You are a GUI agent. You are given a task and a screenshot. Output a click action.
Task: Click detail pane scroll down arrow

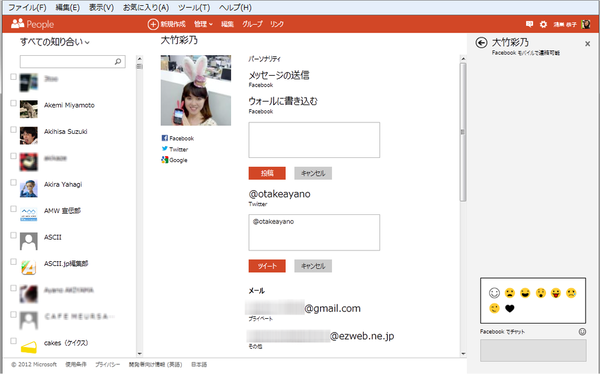pyautogui.click(x=463, y=354)
